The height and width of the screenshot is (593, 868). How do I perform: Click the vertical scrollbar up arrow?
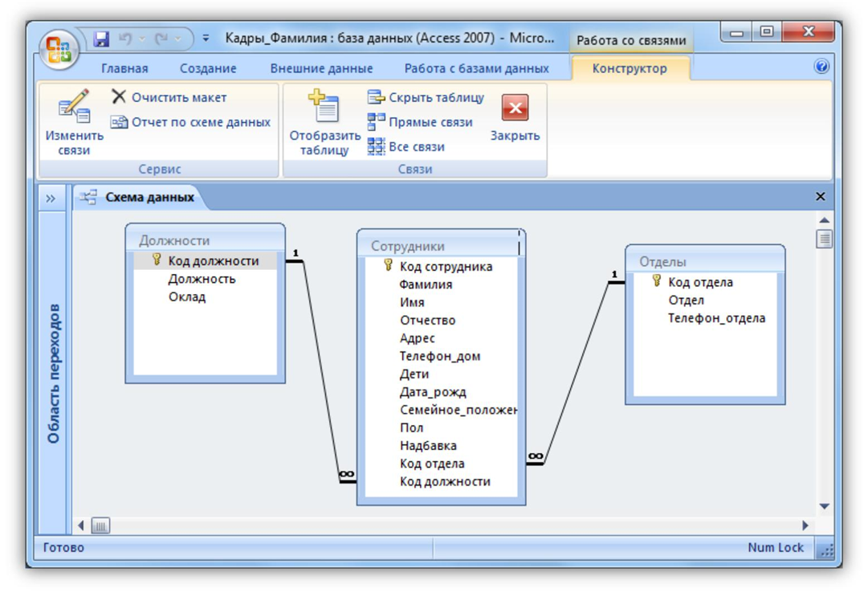(x=824, y=220)
